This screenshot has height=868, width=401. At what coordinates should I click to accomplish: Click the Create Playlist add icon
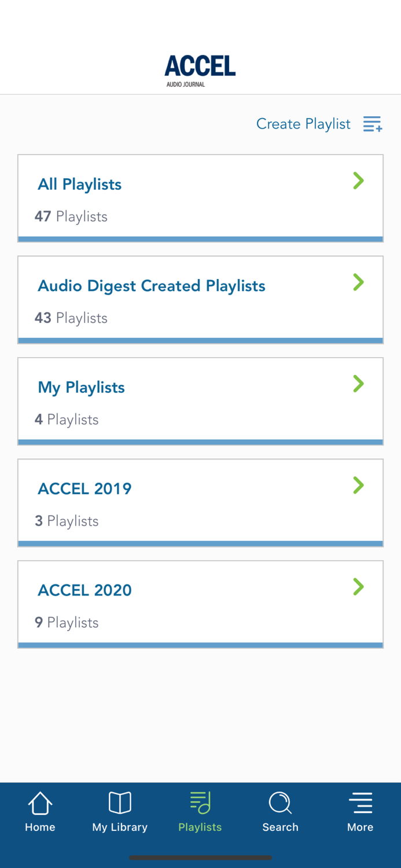[373, 124]
